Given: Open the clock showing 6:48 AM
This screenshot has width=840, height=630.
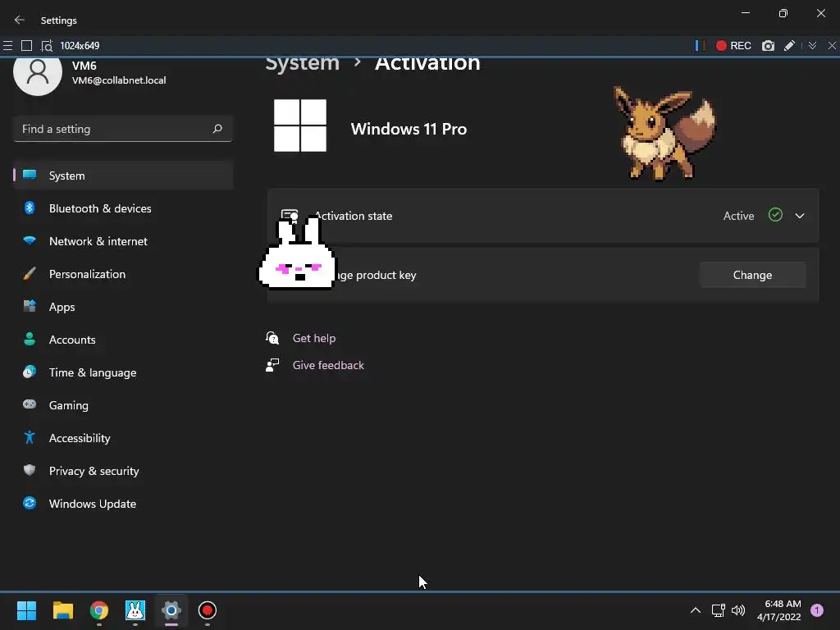Looking at the screenshot, I should click(779, 610).
